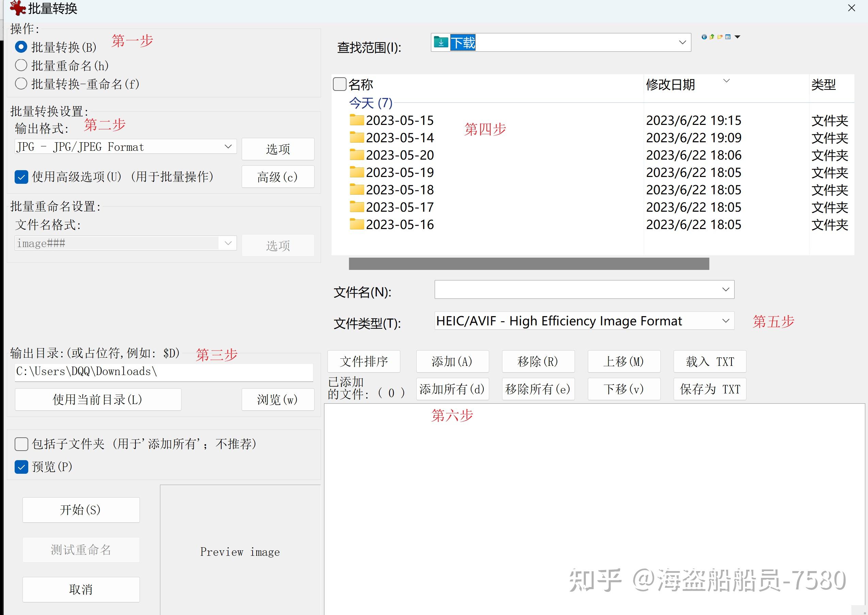
Task: Click 下移(v) move down button
Action: point(624,389)
